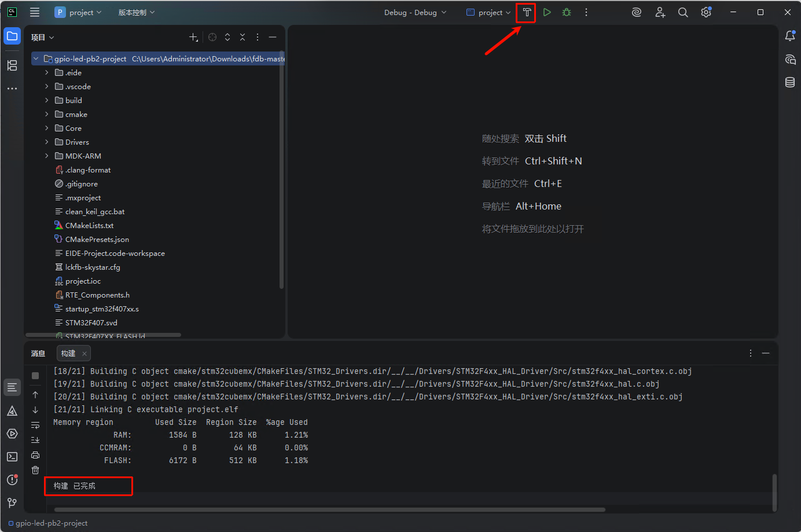Open the project run configuration dropdown

coord(489,12)
